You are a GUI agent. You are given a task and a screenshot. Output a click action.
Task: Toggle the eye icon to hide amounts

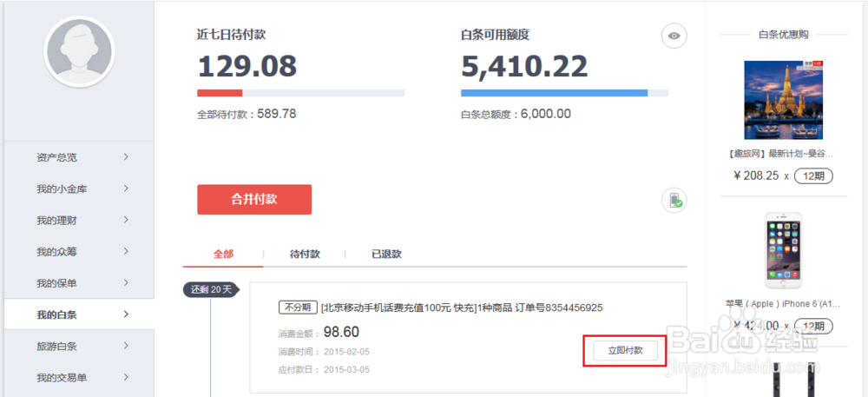coord(674,36)
